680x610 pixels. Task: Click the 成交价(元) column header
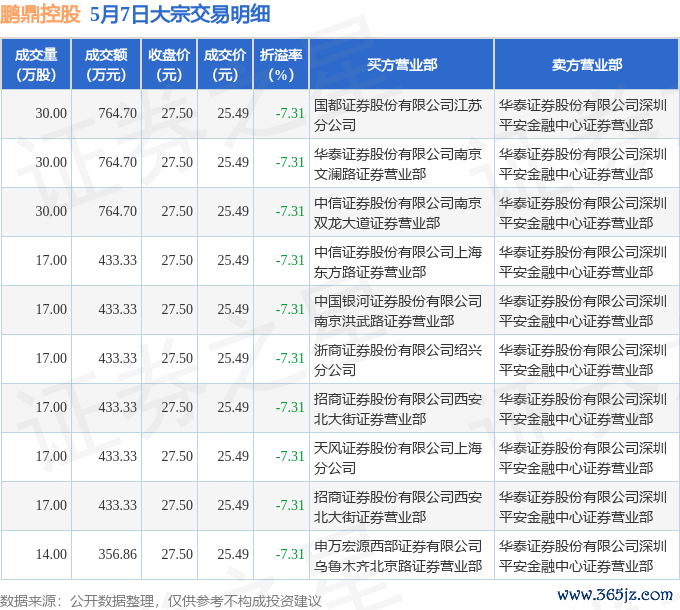(x=225, y=65)
